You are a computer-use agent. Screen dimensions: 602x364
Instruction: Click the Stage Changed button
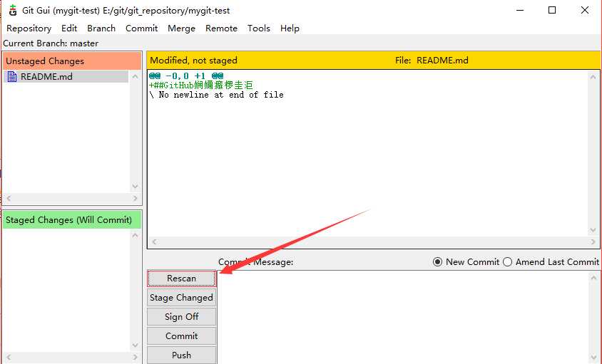tap(182, 298)
